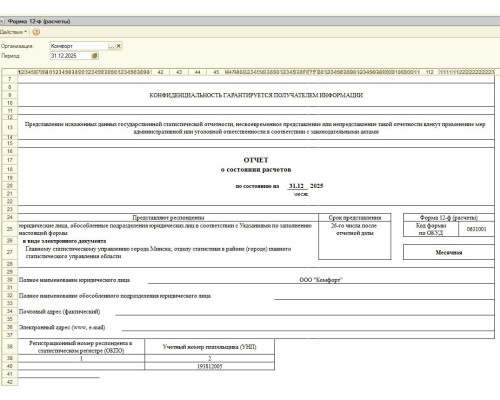The width and height of the screenshot is (500, 400).
Task: Select row header 40
Action: pos(10,366)
